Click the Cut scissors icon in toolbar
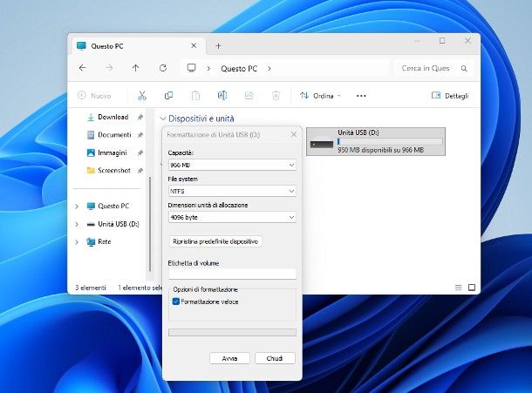This screenshot has height=393, width=532. click(142, 96)
